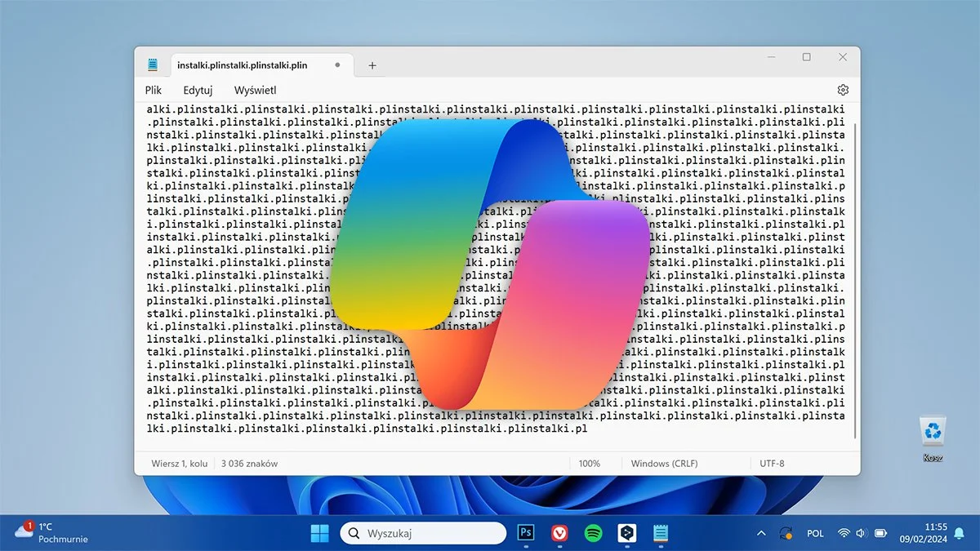Click the Photoshop icon in taskbar
This screenshot has height=551, width=980.
(527, 533)
